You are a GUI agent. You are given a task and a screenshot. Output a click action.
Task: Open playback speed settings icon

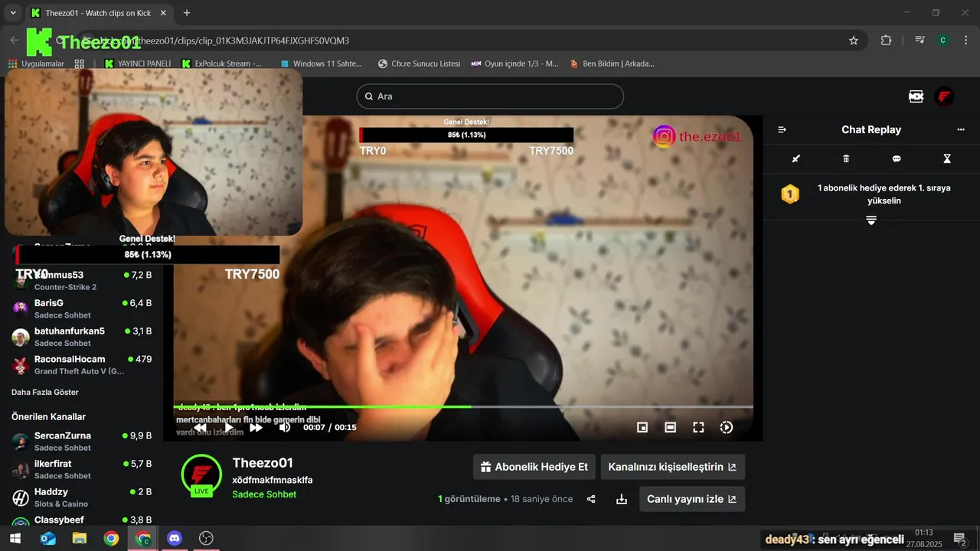pos(727,428)
